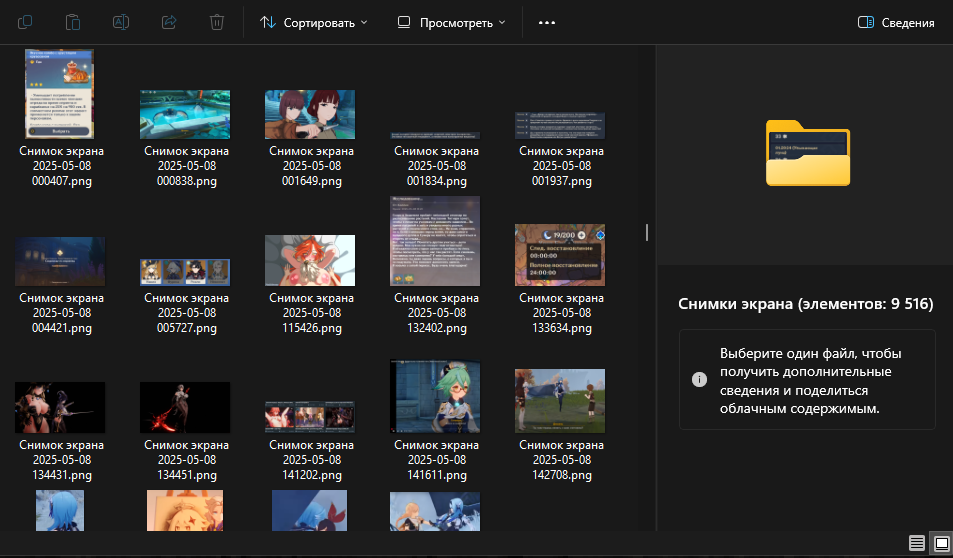The image size is (953, 558).
Task: Click the Paste clipboard icon
Action: pos(73,22)
